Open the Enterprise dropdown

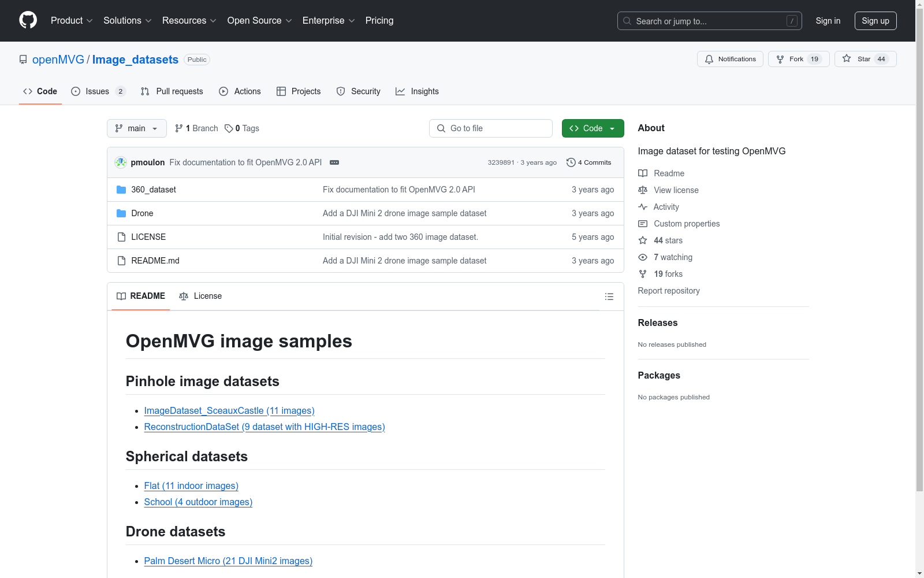328,21
